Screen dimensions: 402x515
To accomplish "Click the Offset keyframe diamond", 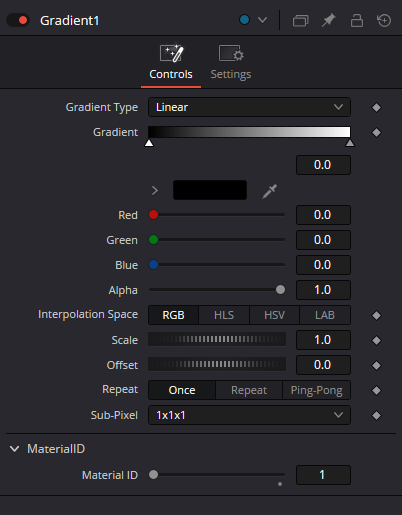I will [x=376, y=365].
